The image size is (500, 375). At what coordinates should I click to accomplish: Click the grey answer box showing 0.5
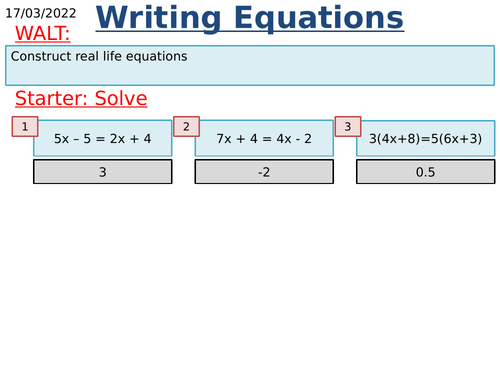point(426,172)
